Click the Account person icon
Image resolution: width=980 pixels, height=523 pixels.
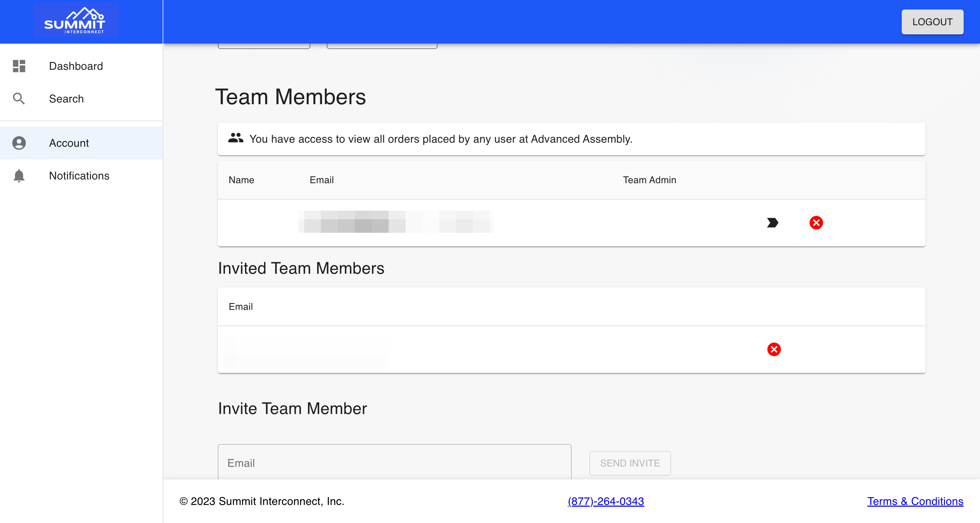19,143
